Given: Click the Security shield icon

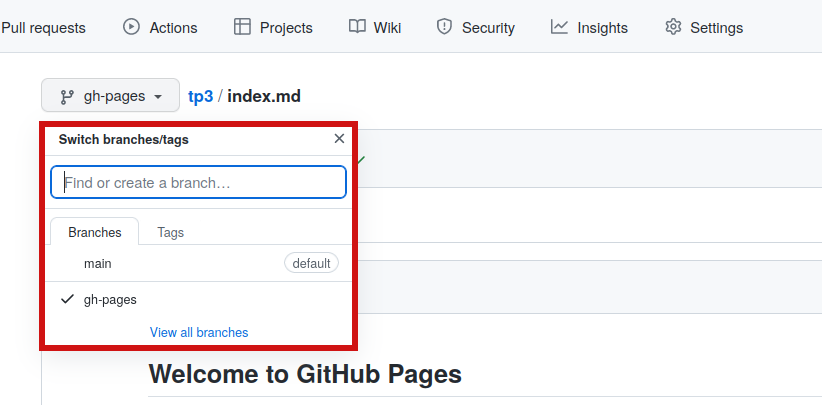Looking at the screenshot, I should 445,27.
